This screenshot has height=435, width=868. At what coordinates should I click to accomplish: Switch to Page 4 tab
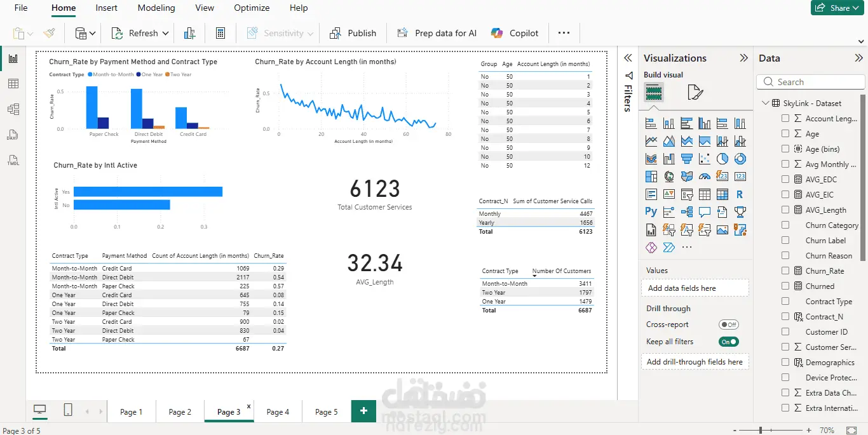tap(278, 412)
